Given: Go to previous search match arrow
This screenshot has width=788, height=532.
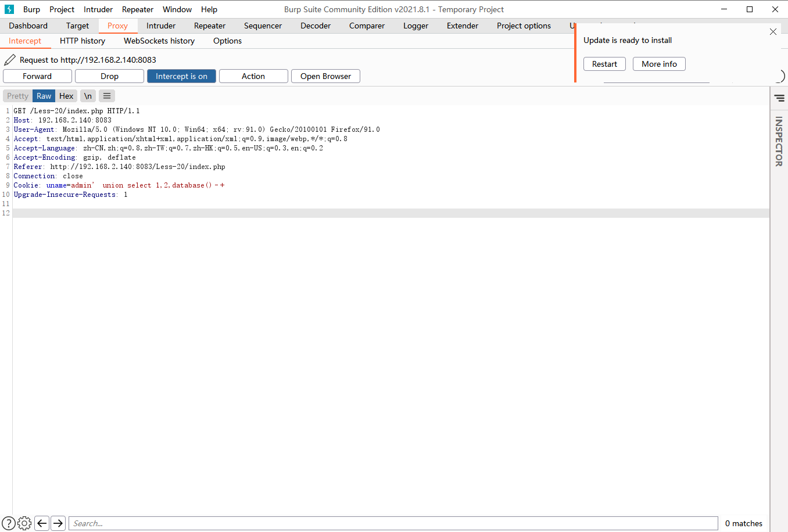Looking at the screenshot, I should coord(42,523).
